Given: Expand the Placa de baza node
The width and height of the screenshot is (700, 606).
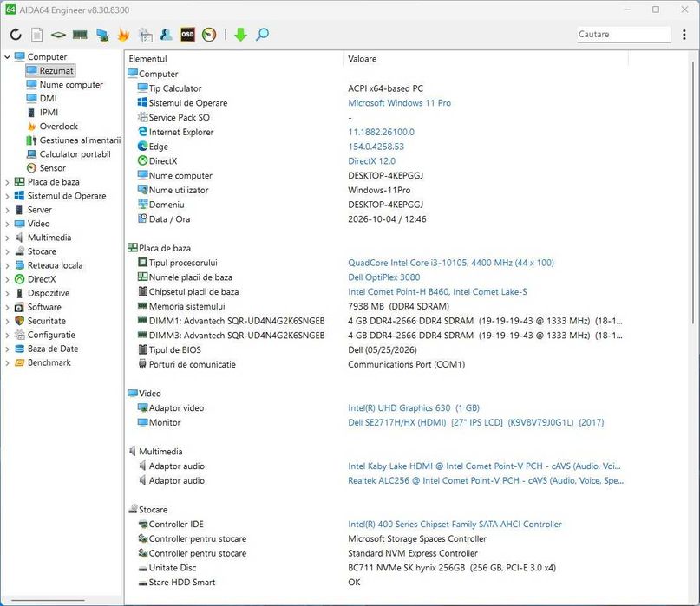Looking at the screenshot, I should pos(7,182).
